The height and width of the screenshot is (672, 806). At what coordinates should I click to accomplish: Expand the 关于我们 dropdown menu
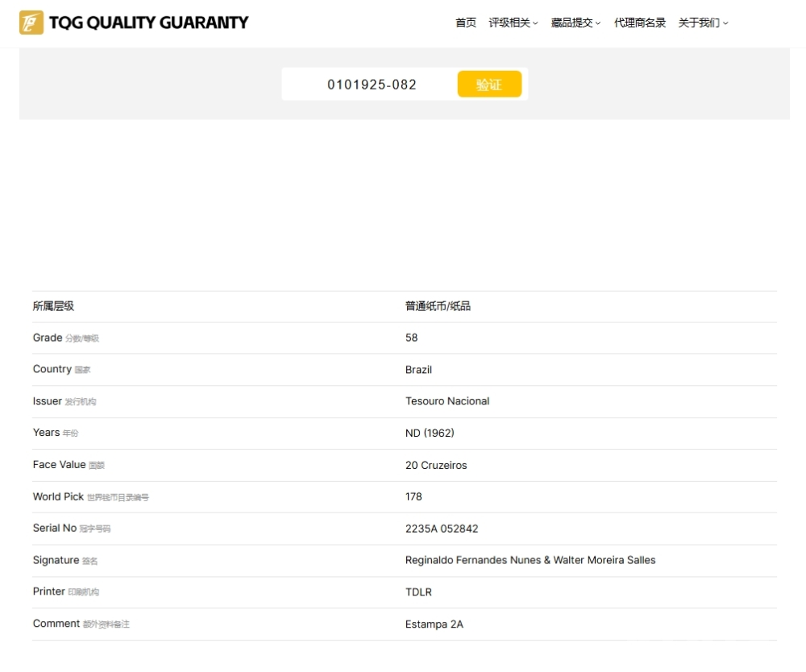tap(703, 23)
